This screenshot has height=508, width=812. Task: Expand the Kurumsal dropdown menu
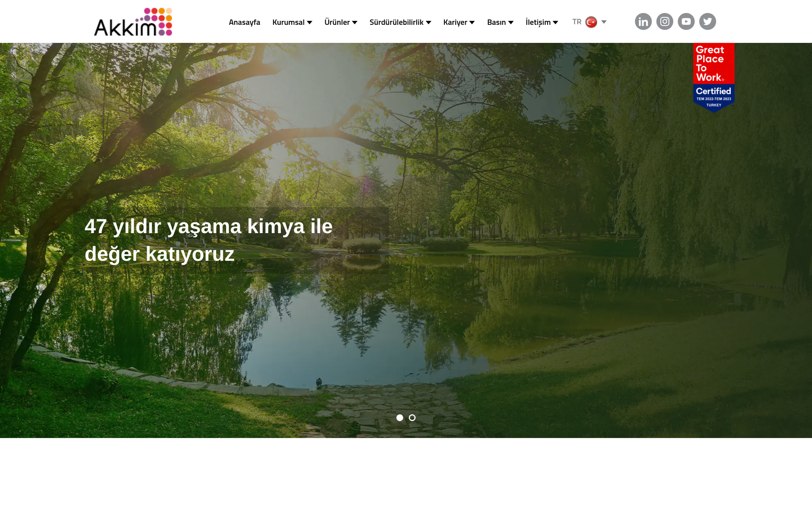pyautogui.click(x=292, y=22)
